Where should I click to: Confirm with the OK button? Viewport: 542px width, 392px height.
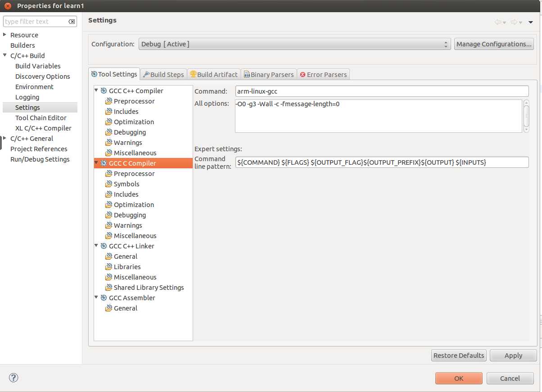tap(459, 378)
